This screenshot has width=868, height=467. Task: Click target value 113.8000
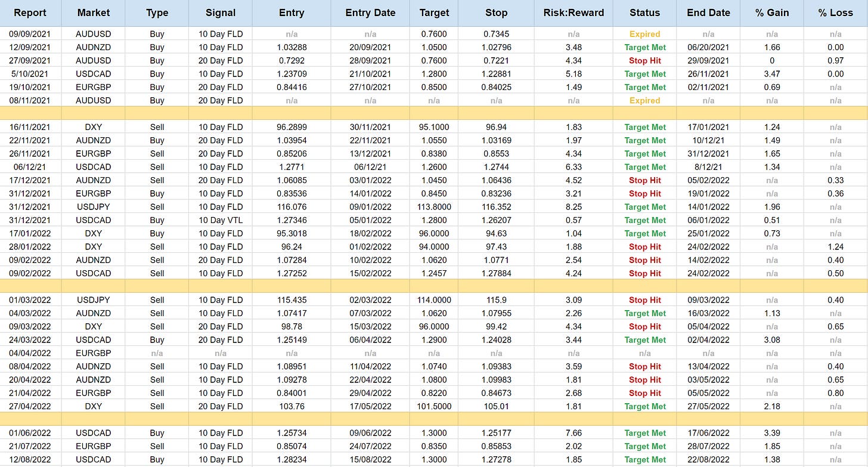pos(434,207)
